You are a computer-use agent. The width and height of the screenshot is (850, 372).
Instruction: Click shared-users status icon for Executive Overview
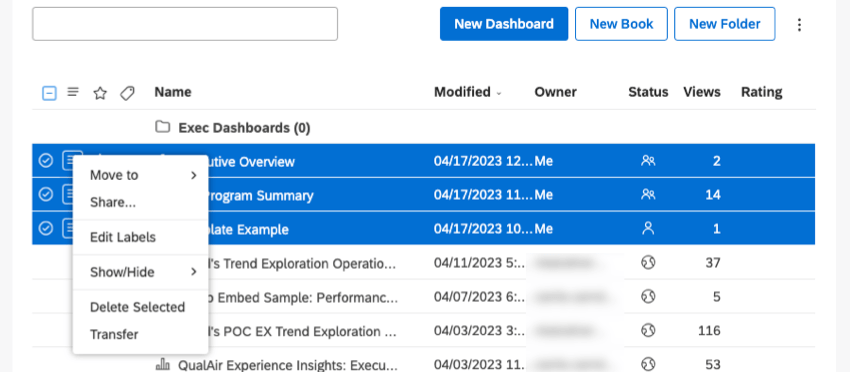648,161
